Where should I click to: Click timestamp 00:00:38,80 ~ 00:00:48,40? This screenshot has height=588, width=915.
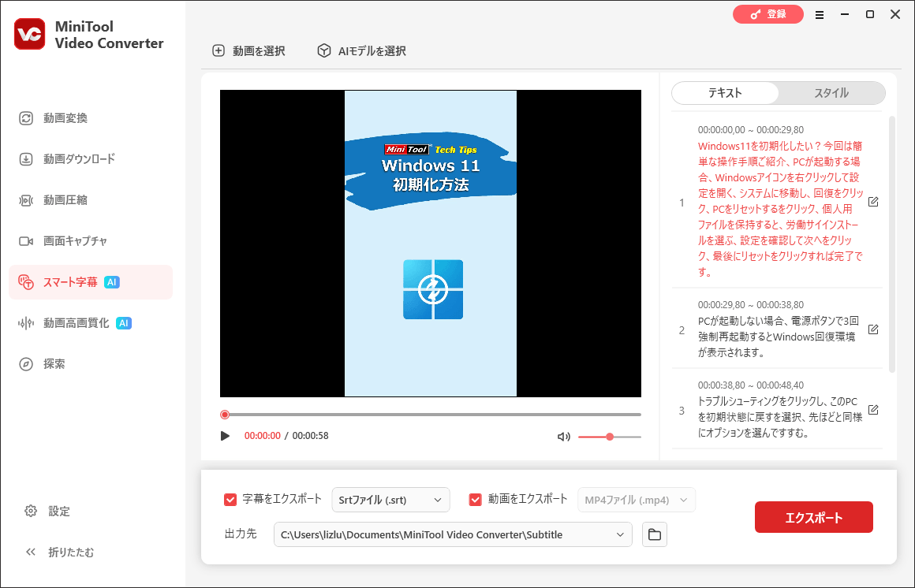click(750, 385)
